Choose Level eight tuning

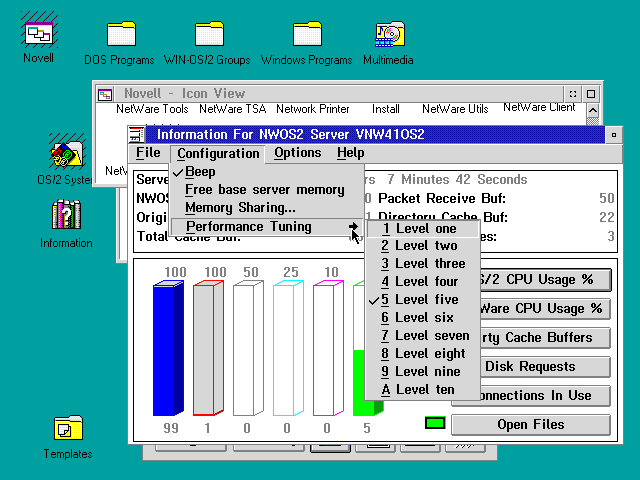click(x=422, y=353)
